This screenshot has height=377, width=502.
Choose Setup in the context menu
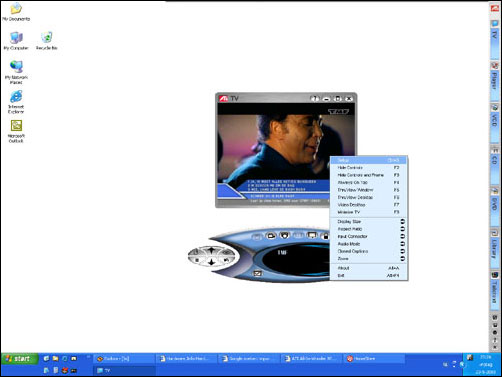tap(369, 160)
